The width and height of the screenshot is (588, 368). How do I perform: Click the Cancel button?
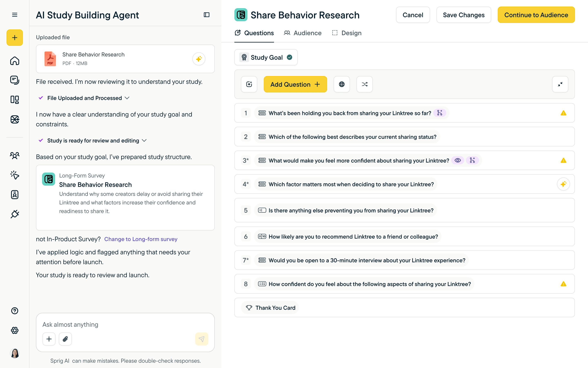pyautogui.click(x=413, y=15)
